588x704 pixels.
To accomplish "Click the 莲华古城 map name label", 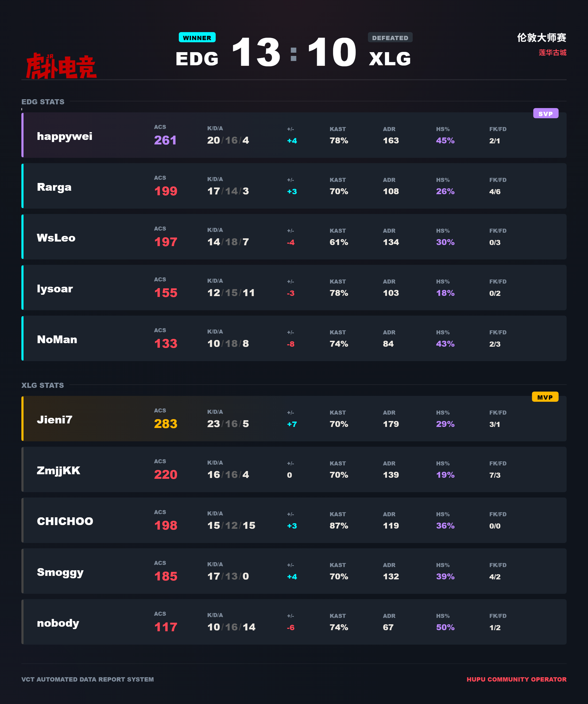I will [552, 52].
